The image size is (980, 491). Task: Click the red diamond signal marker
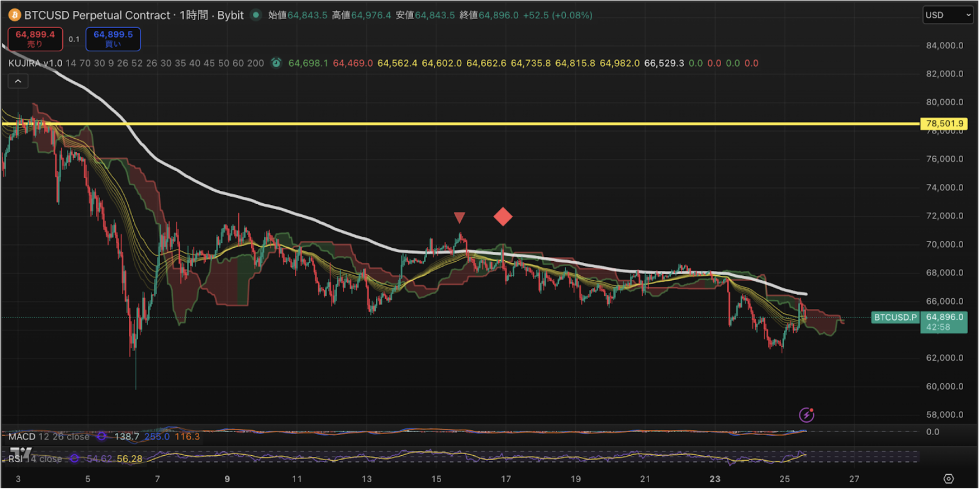coord(503,217)
